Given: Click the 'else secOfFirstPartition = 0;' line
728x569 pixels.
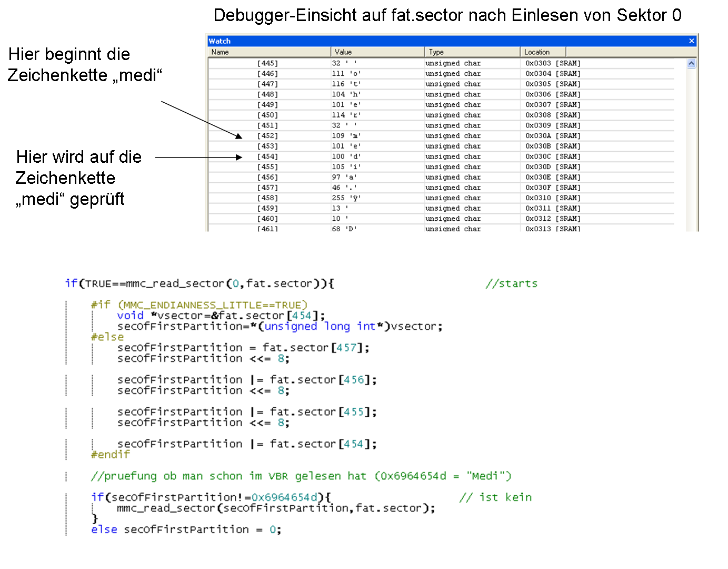Looking at the screenshot, I should coord(186,529).
